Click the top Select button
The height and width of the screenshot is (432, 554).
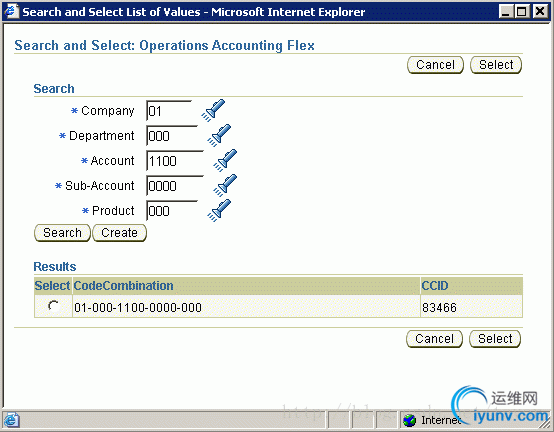496,65
